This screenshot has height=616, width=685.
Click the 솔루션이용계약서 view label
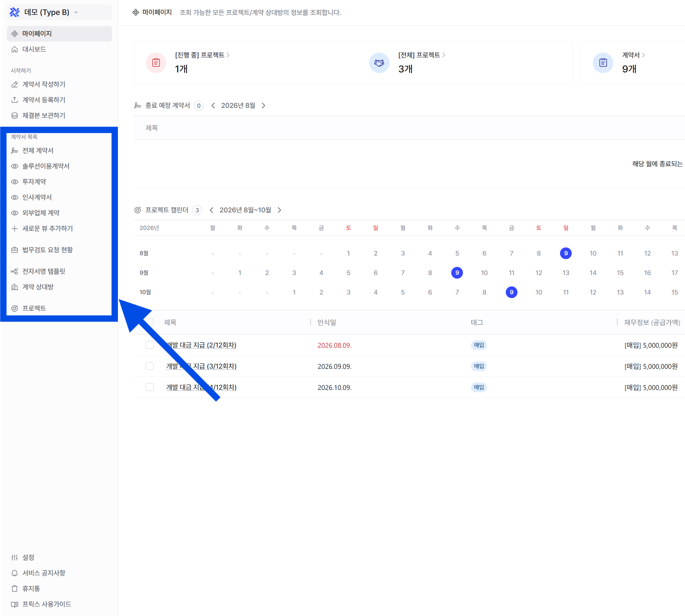46,166
